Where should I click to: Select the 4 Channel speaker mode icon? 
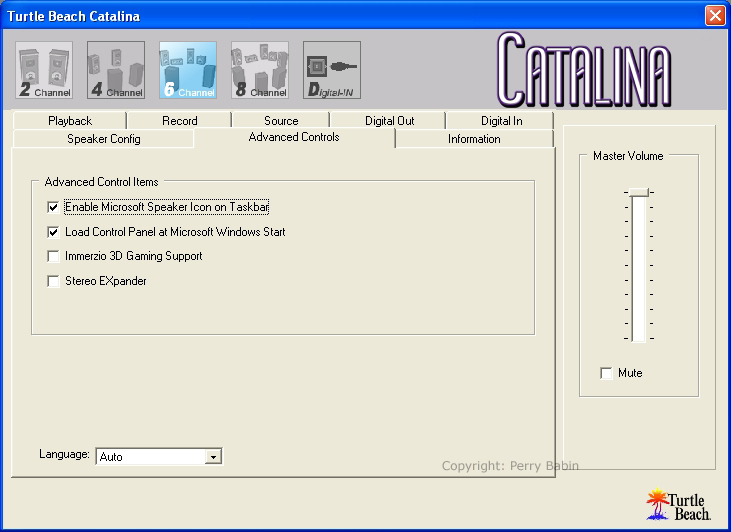[x=116, y=70]
